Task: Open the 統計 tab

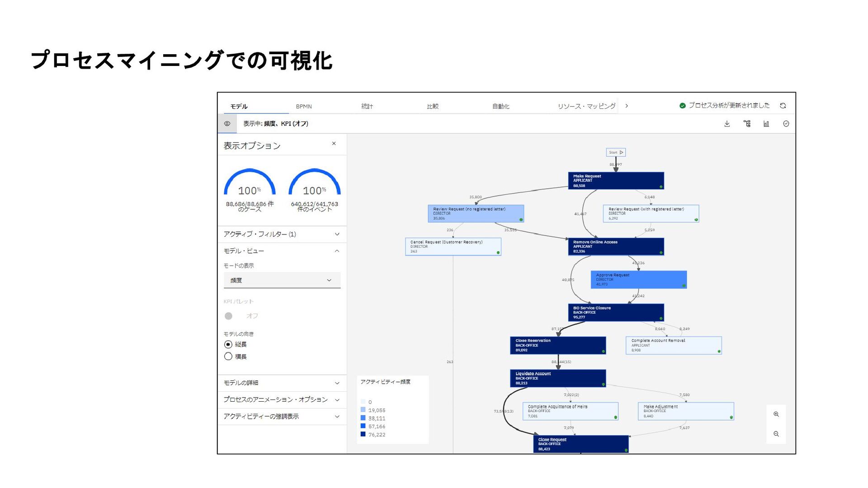Action: (367, 107)
